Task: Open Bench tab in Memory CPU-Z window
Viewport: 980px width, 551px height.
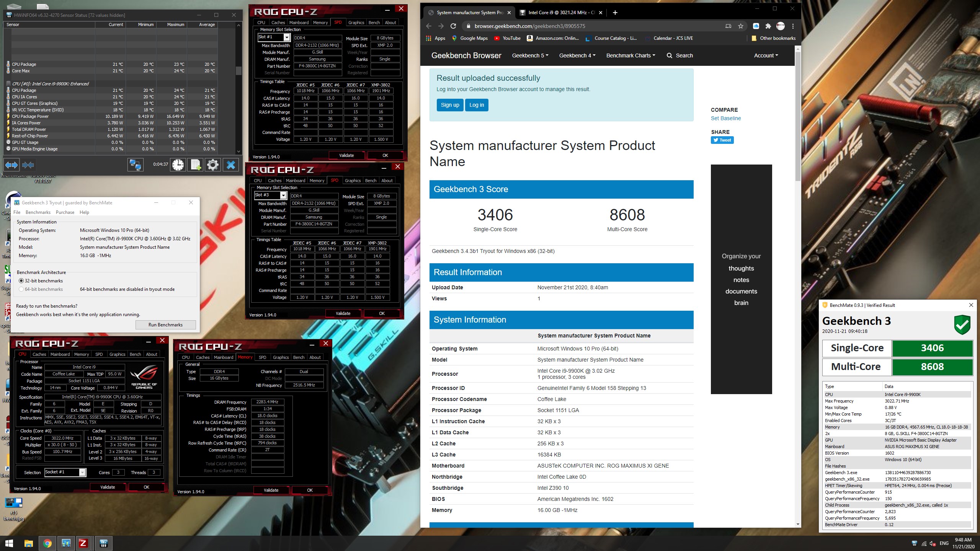Action: click(x=299, y=357)
